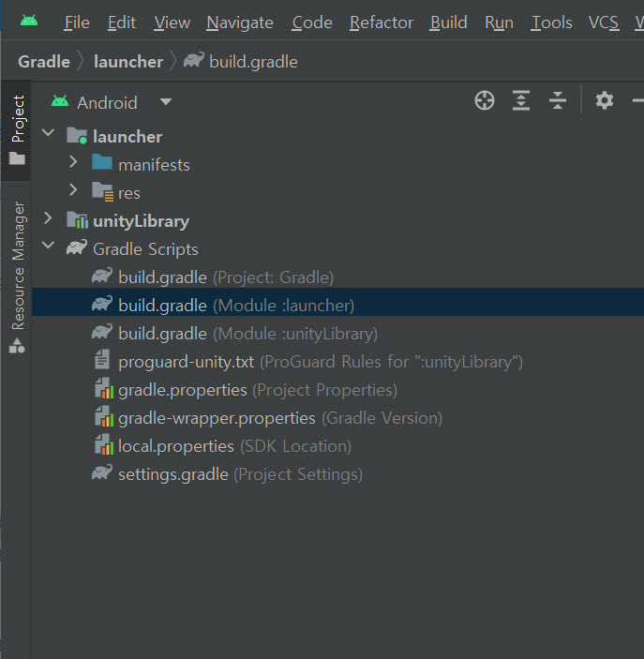Toggle the Project tool window tab
This screenshot has height=659, width=644.
point(16,130)
